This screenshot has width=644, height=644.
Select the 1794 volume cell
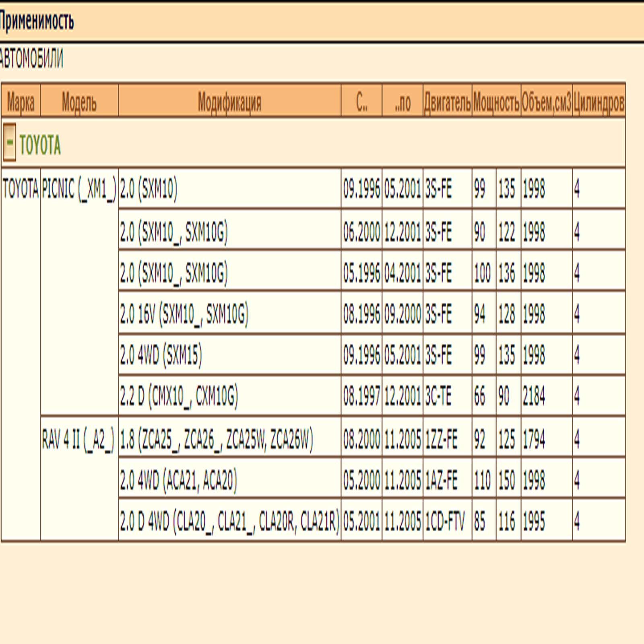click(547, 438)
